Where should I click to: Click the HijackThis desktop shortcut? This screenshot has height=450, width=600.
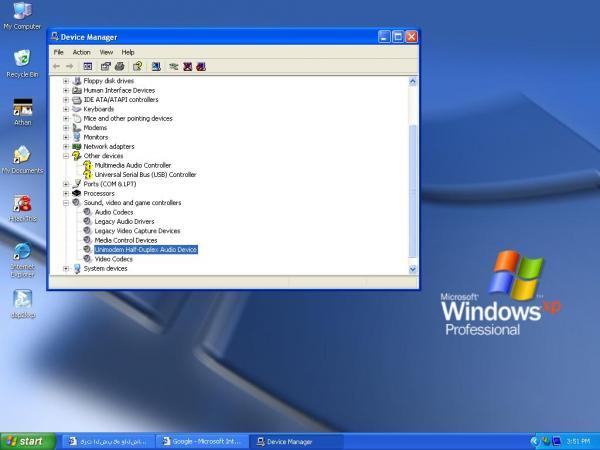click(23, 208)
